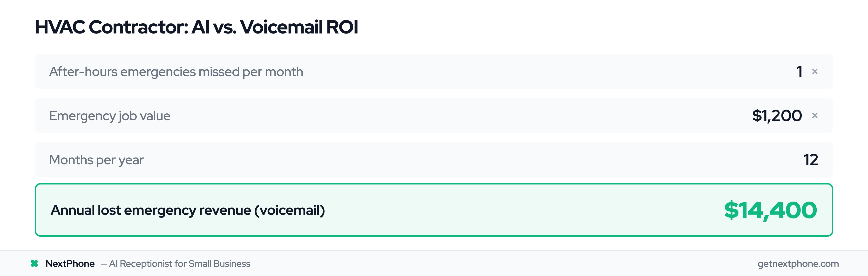Viewport: 868px width, 276px height.
Task: Click the remove icon on the After-hours emergencies row
Action: [815, 71]
